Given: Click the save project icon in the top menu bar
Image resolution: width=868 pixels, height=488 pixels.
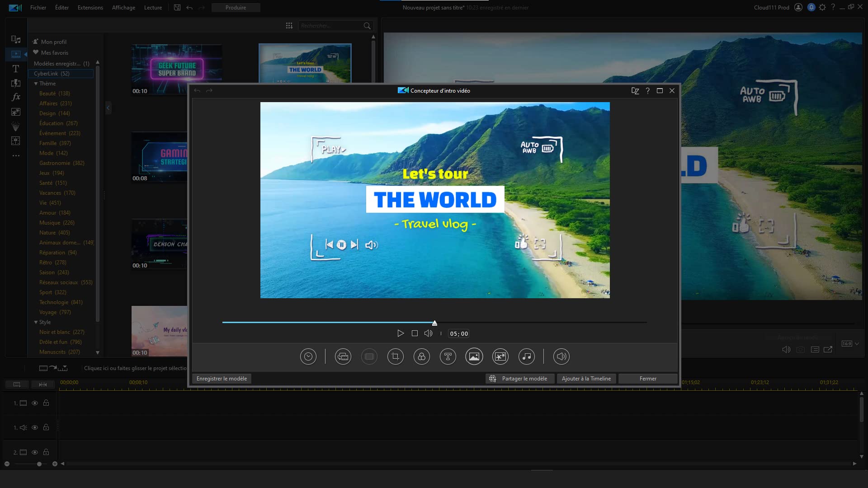Looking at the screenshot, I should pyautogui.click(x=177, y=8).
